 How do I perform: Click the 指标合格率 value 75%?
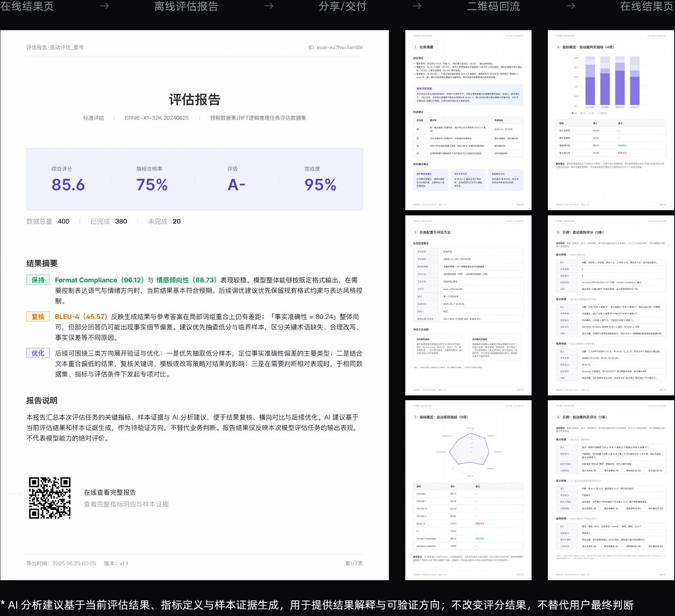tap(152, 185)
